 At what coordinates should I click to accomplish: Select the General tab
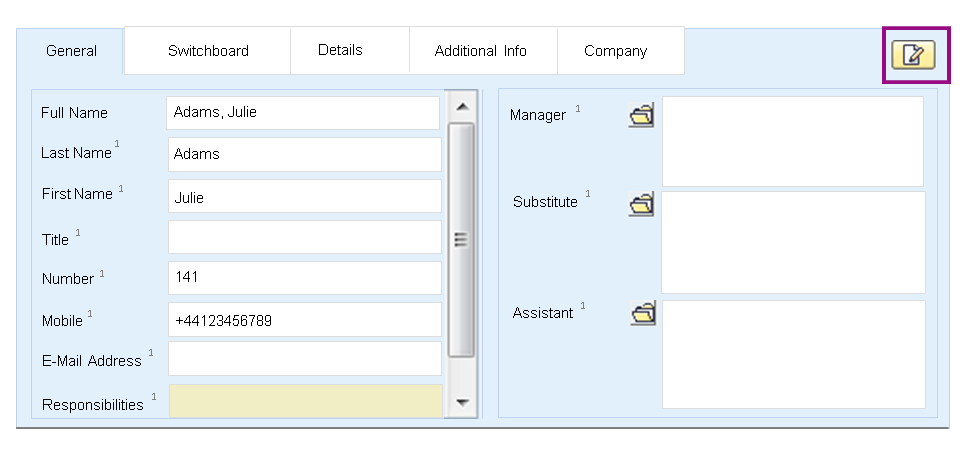(72, 51)
